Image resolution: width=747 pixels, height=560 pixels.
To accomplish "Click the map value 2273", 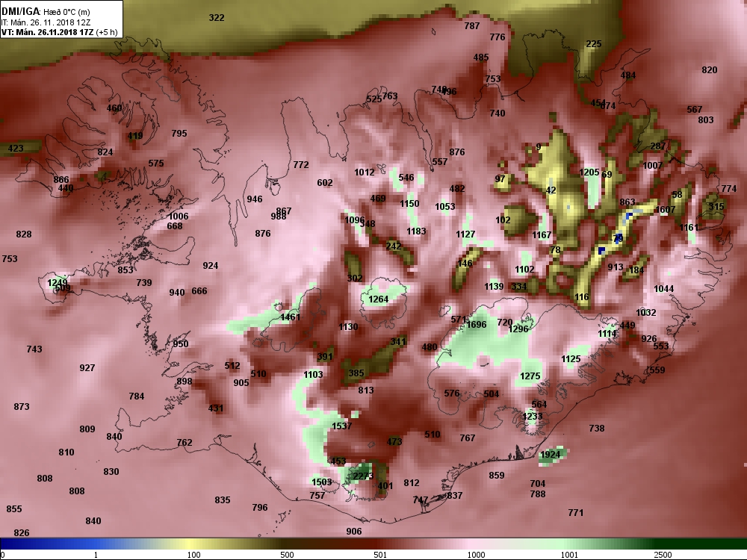I will point(362,476).
